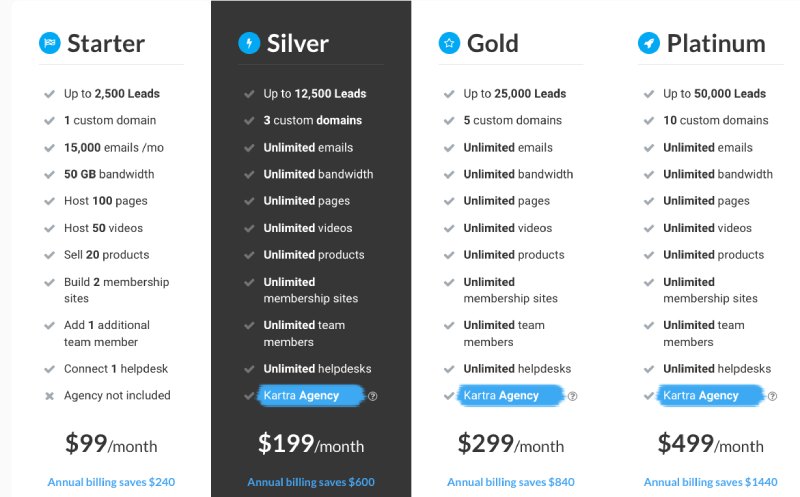Viewport: 800px width, 497px height.
Task: Click the X mark beside Agency not included
Action: 49,396
